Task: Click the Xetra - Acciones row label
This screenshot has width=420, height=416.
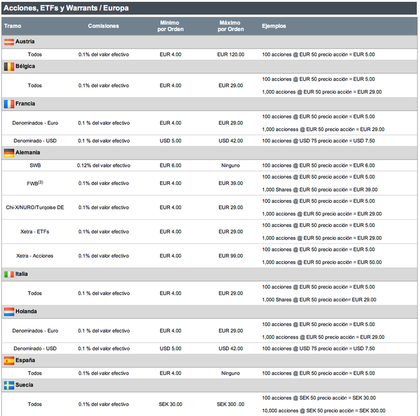Action: (x=35, y=256)
